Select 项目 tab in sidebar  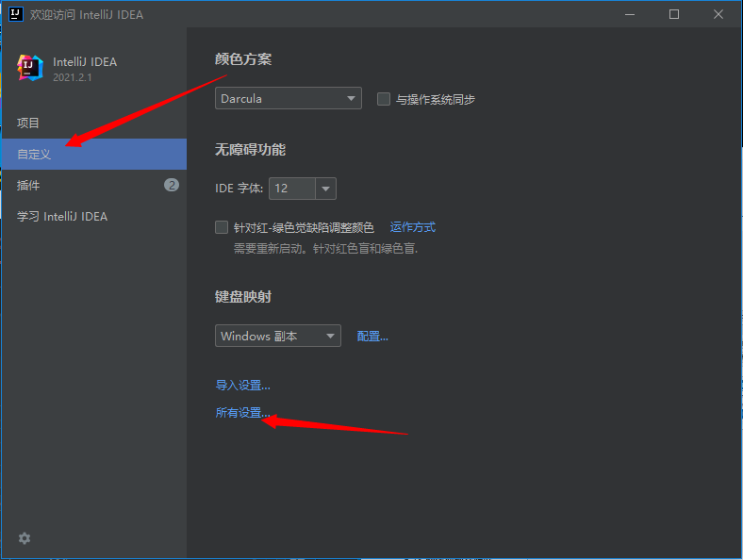click(94, 123)
